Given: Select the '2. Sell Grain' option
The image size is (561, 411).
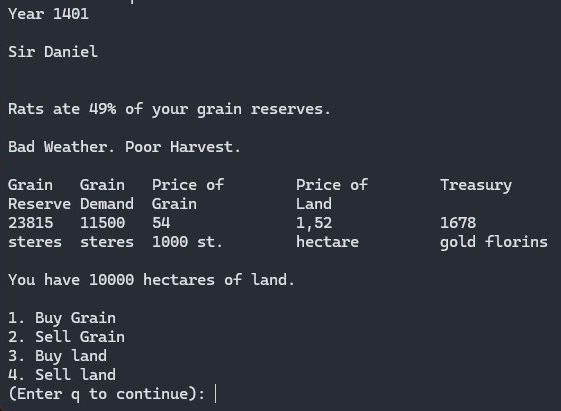Looking at the screenshot, I should [67, 337].
